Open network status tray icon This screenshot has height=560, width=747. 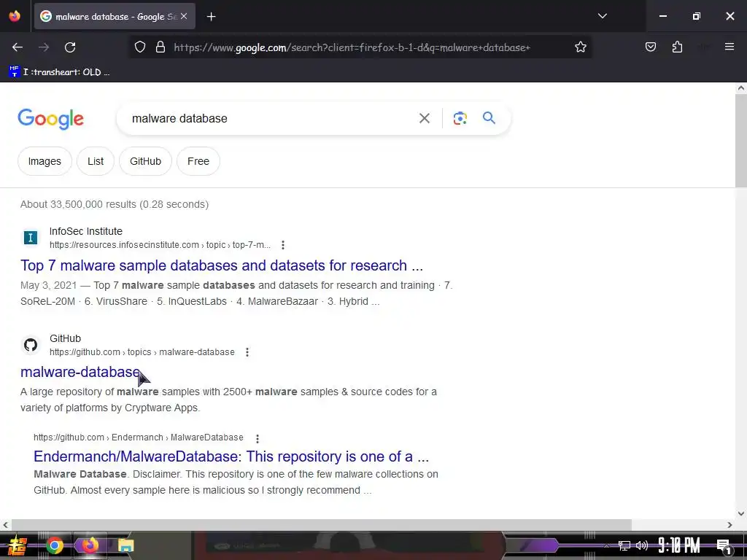tap(624, 545)
